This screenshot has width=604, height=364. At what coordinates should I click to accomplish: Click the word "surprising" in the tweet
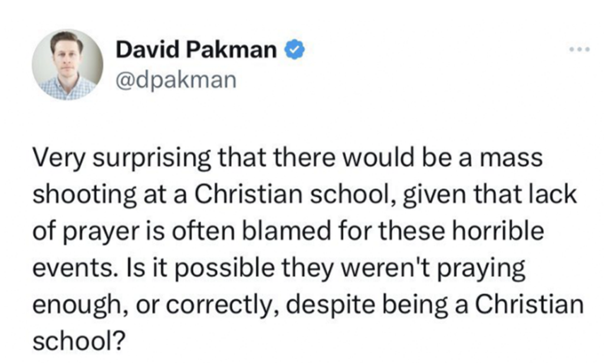pyautogui.click(x=152, y=158)
